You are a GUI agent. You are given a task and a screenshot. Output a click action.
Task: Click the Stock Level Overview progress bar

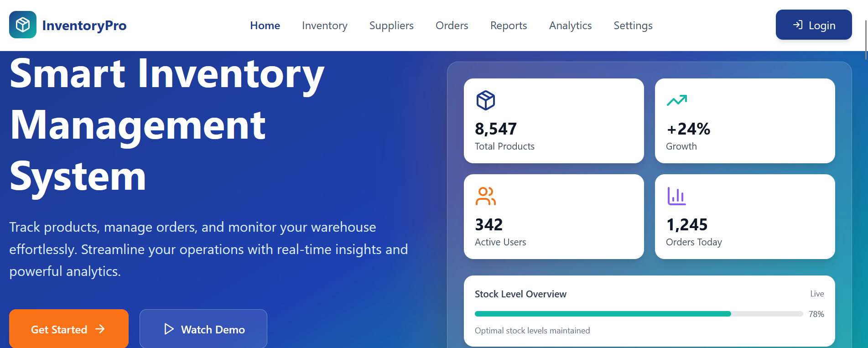click(x=639, y=314)
